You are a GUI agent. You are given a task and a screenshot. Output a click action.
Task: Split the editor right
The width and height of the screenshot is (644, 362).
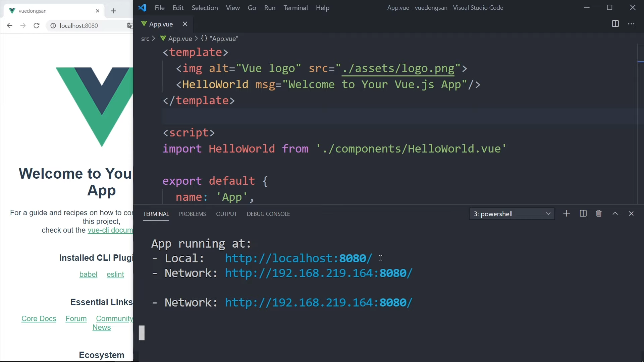click(615, 24)
